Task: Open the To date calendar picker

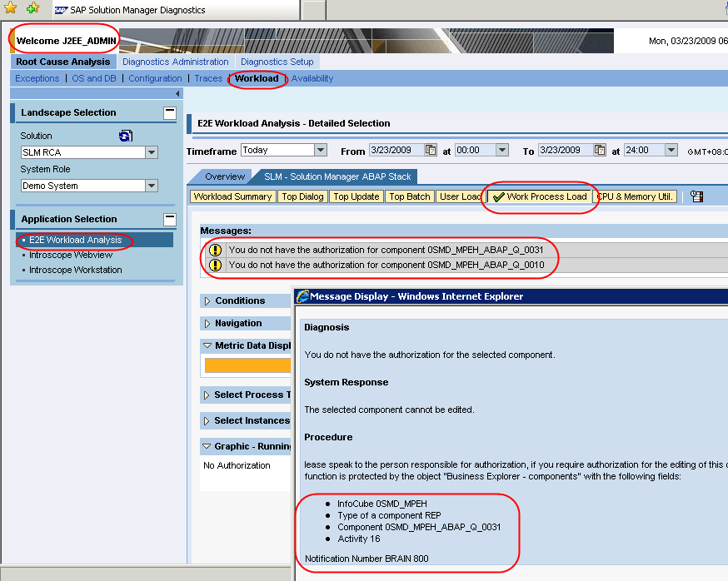Action: (600, 151)
